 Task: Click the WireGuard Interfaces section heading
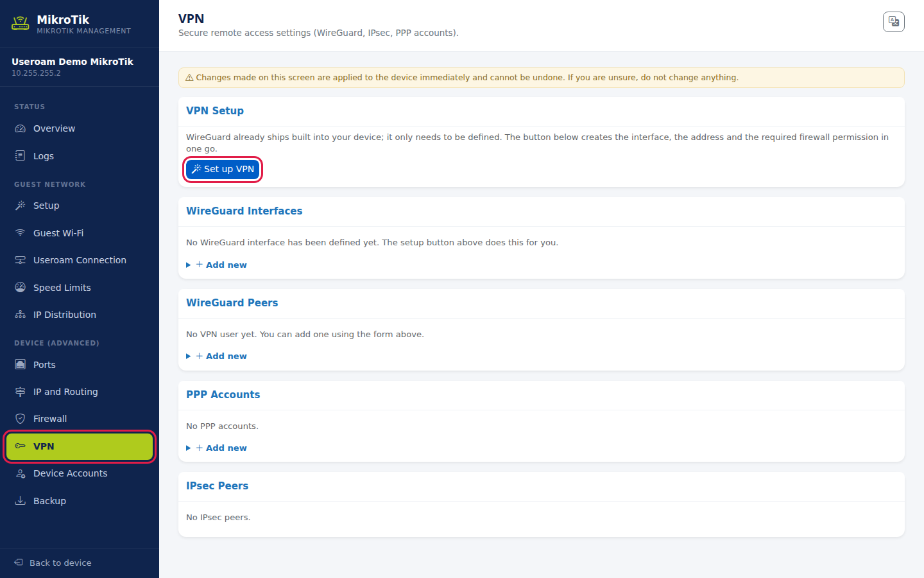[244, 211]
